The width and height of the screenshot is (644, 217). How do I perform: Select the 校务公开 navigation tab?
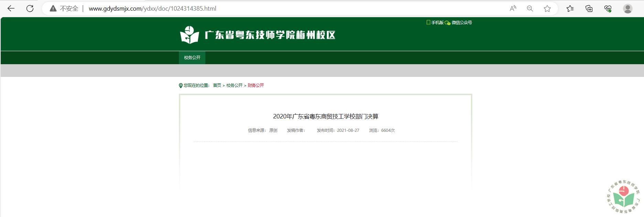pos(192,58)
